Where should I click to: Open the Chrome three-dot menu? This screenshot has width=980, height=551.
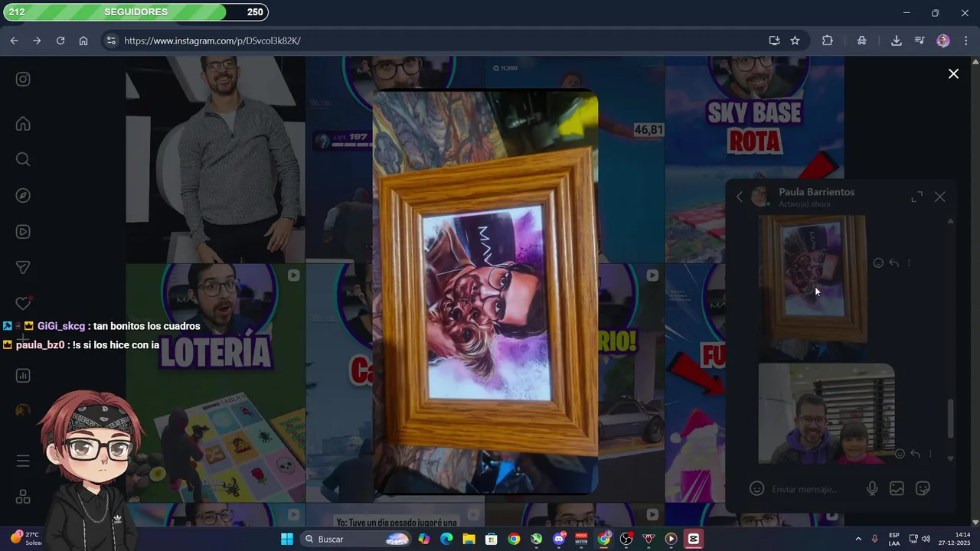click(966, 41)
